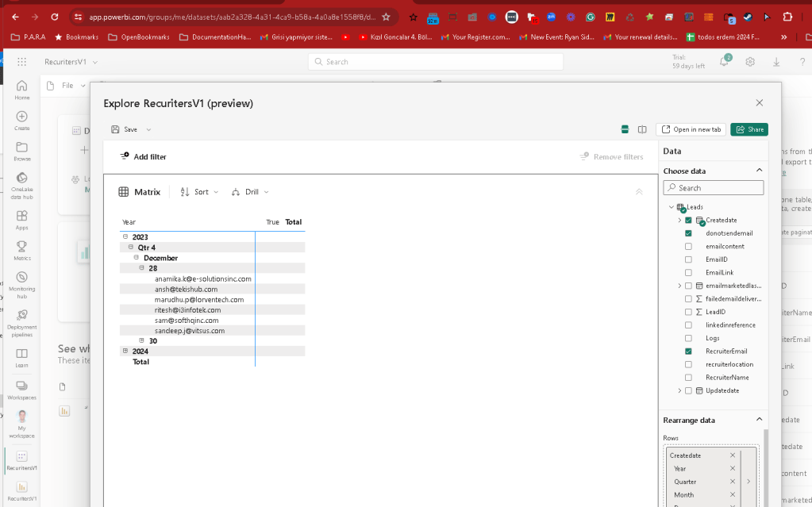Screen dimensions: 812x507
Task: Close the Explore dialog
Action: pos(759,102)
